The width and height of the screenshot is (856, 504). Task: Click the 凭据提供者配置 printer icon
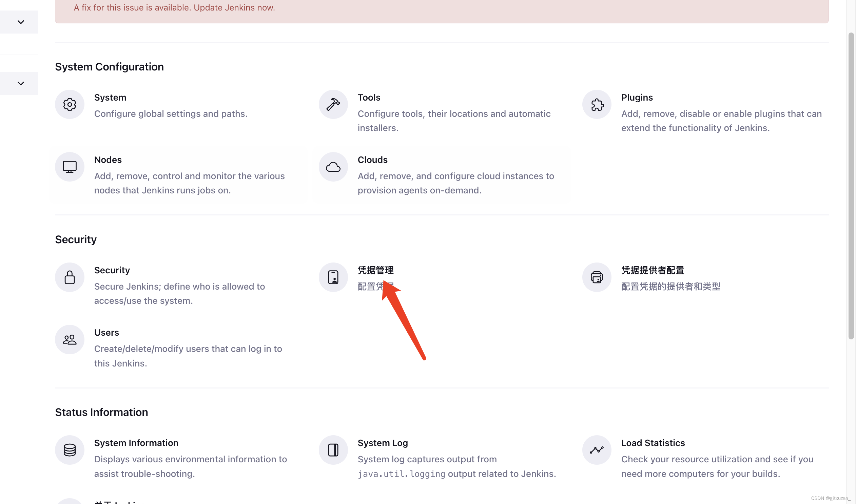(597, 277)
